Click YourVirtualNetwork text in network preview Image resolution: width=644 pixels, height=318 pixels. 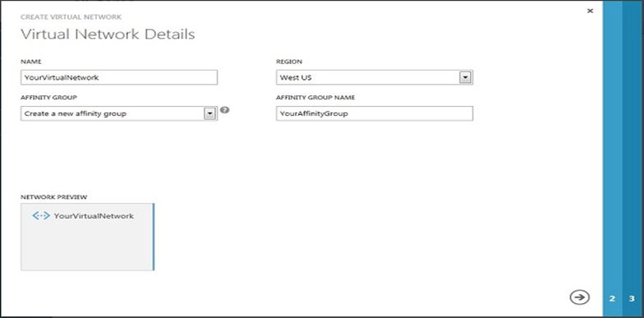click(x=94, y=216)
